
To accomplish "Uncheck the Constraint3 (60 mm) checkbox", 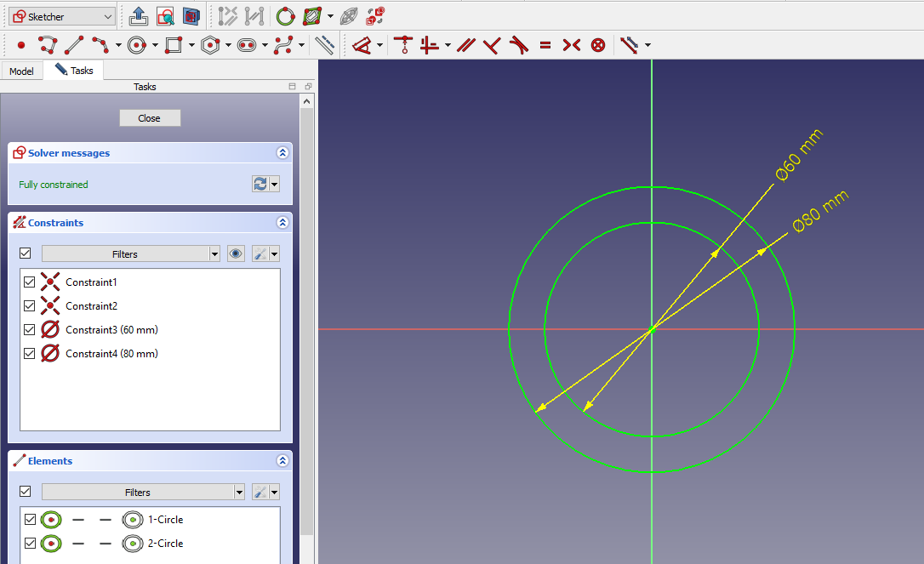I will [30, 330].
